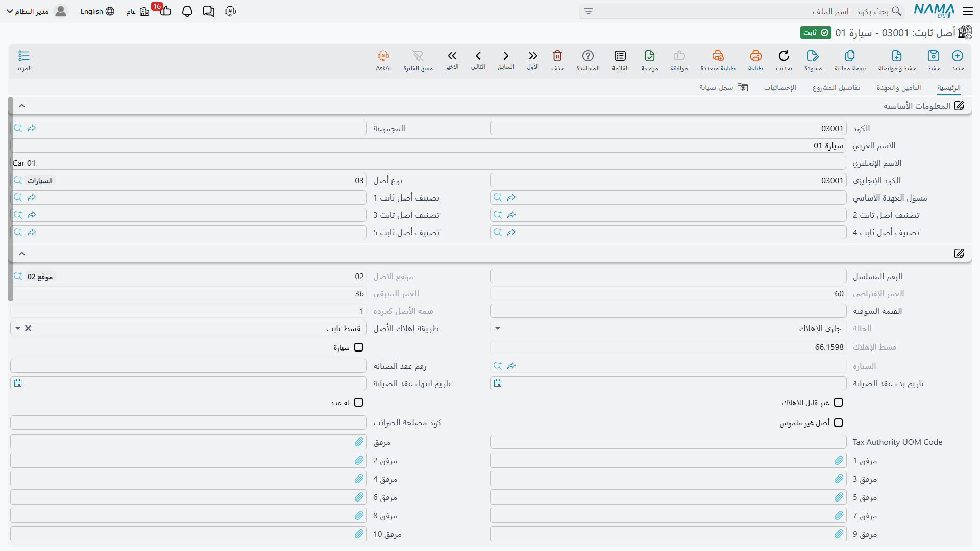Click search filter options icon
The width and height of the screenshot is (980, 551).
pos(589,11)
